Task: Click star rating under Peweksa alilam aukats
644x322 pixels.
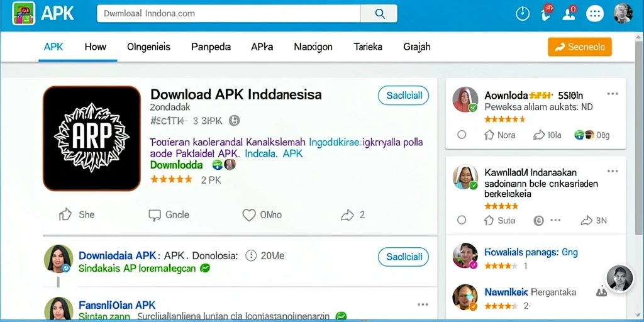Action: (x=505, y=119)
